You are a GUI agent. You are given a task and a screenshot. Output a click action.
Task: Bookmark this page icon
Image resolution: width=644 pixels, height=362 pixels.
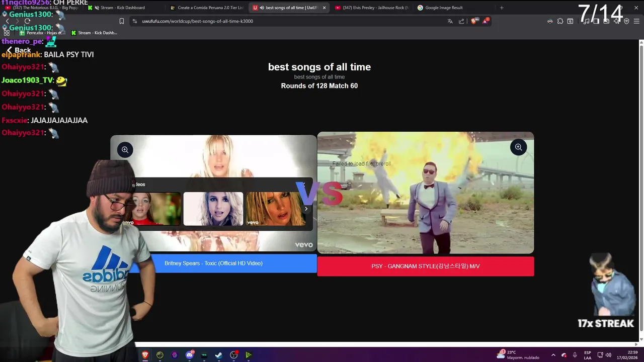(x=121, y=21)
